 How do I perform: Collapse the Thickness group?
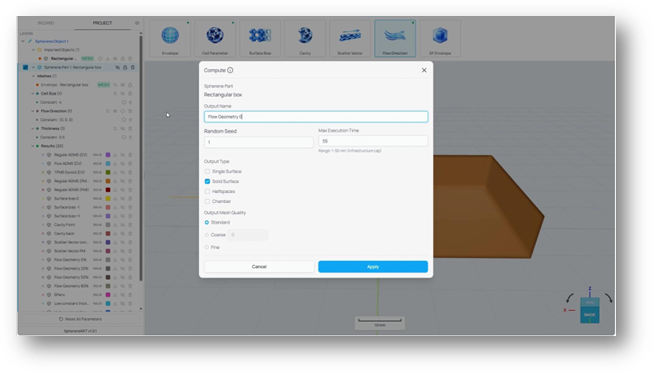(x=33, y=128)
